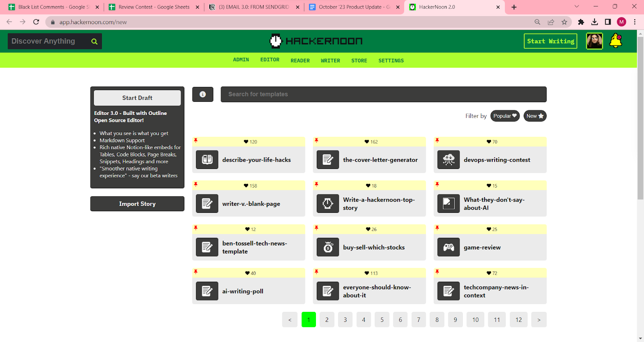
Task: Open the user profile avatar
Action: (x=594, y=41)
